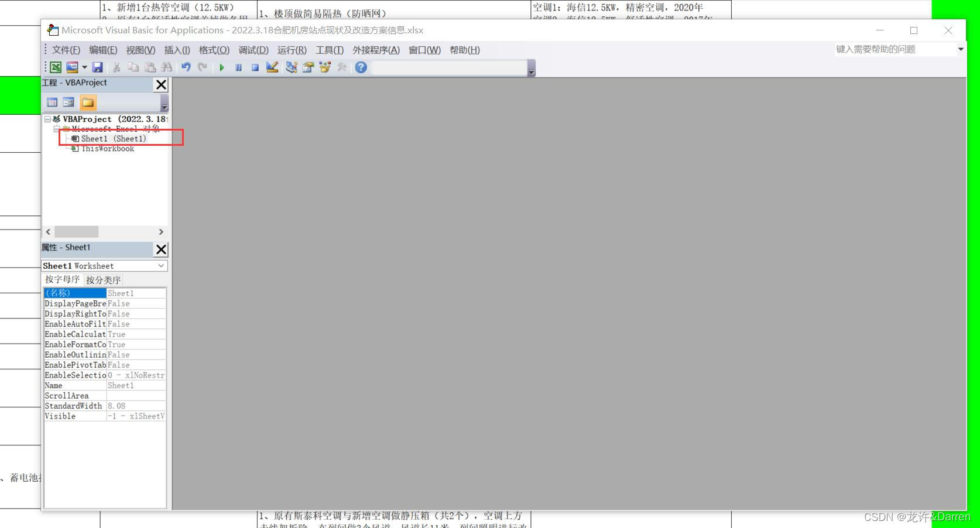Click the EnableOutlining property value

tap(136, 355)
